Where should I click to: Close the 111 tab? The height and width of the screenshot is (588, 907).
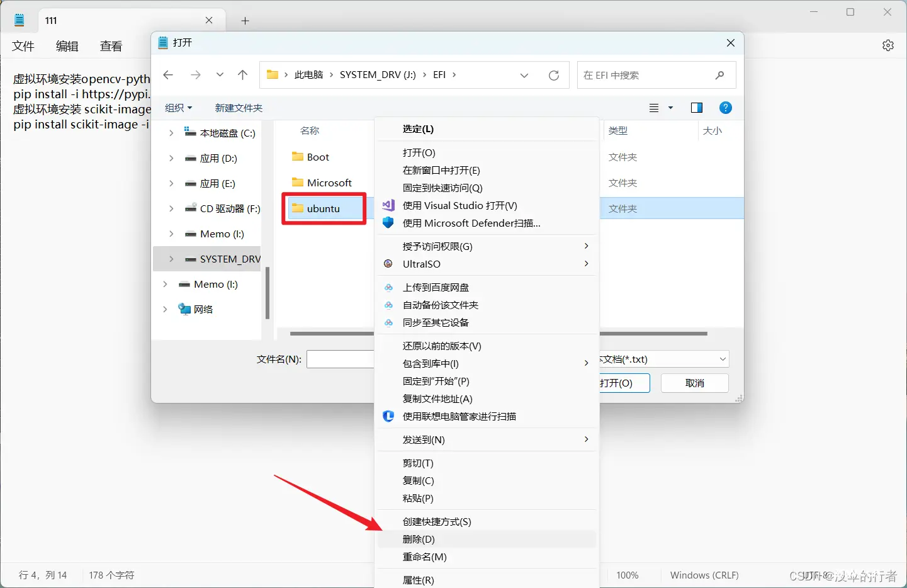[x=209, y=20]
